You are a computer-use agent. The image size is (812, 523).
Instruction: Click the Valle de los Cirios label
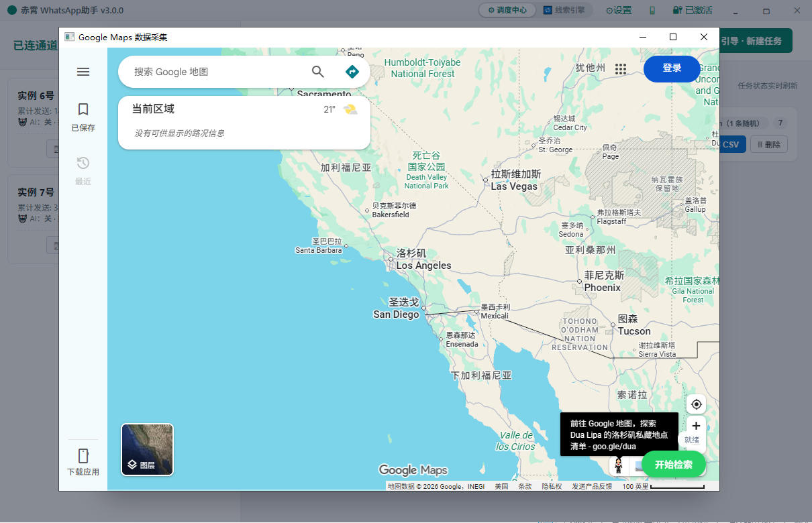(x=515, y=441)
